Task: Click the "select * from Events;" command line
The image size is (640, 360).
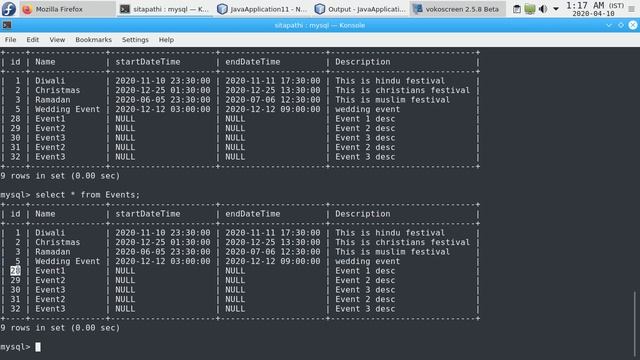Action: (87, 195)
